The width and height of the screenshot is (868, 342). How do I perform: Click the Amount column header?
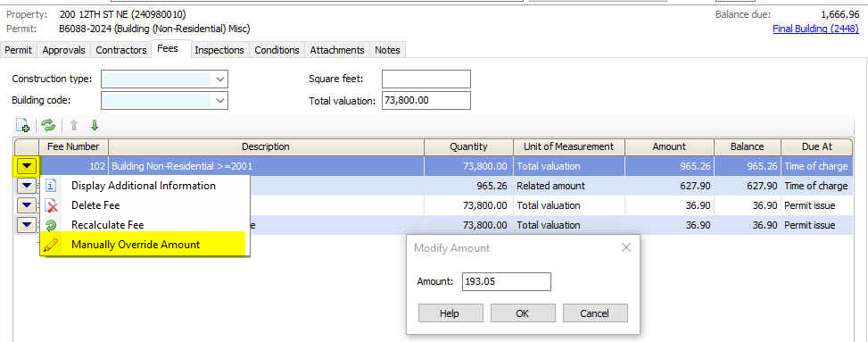[669, 146]
